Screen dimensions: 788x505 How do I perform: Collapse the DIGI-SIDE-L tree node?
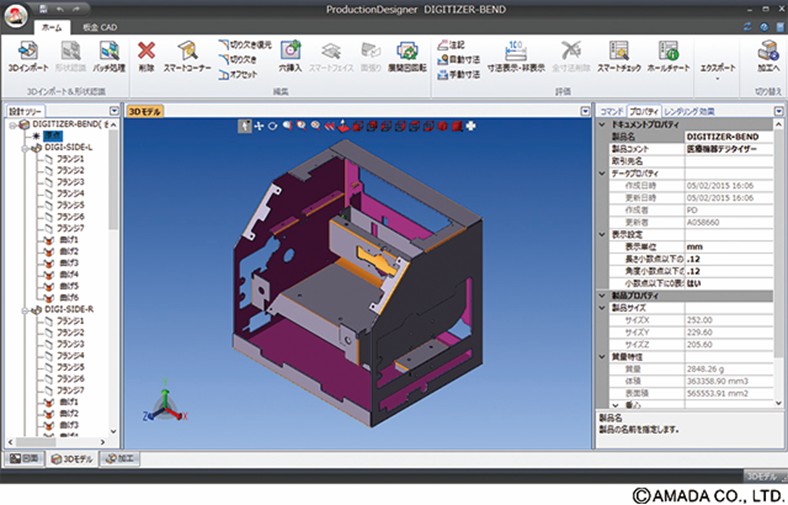click(x=23, y=146)
